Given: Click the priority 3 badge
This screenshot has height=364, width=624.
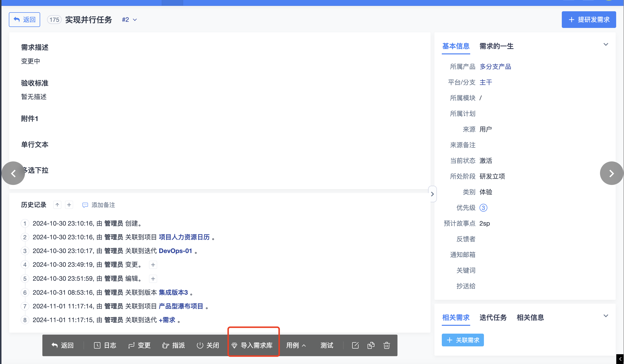Looking at the screenshot, I should point(483,208).
